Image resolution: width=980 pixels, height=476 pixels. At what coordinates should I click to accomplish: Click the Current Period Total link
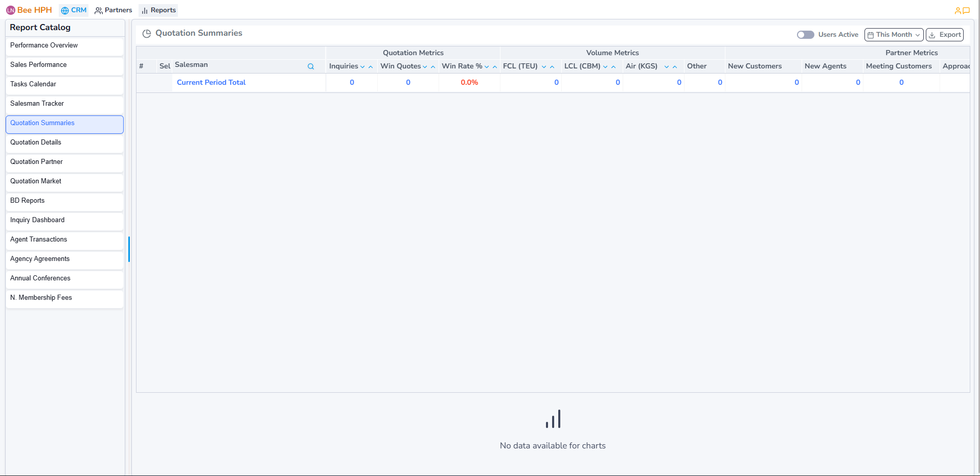(x=211, y=82)
